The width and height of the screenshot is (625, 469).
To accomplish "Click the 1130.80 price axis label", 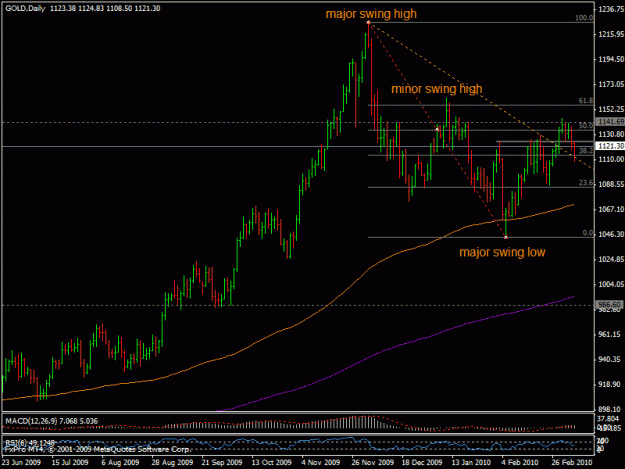I will pyautogui.click(x=611, y=134).
